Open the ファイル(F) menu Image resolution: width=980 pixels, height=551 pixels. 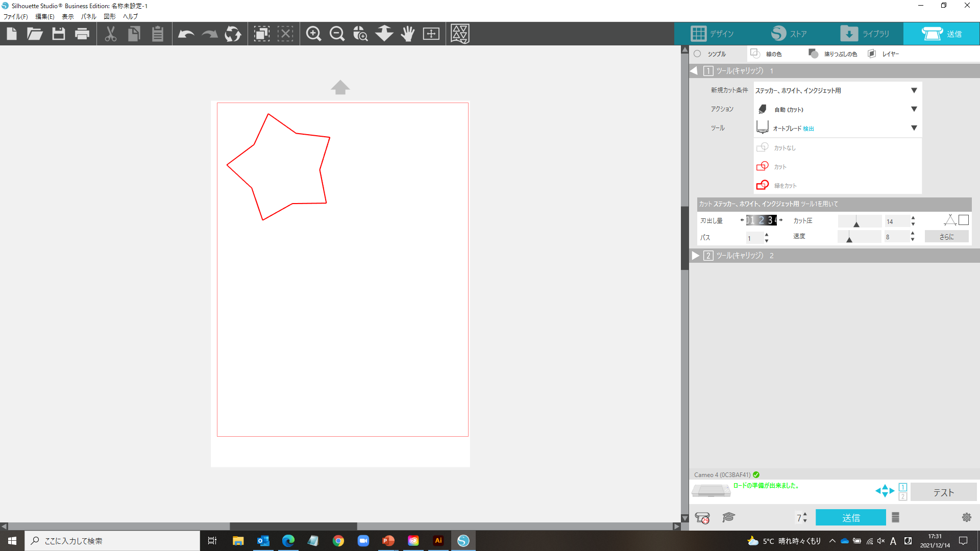(16, 16)
